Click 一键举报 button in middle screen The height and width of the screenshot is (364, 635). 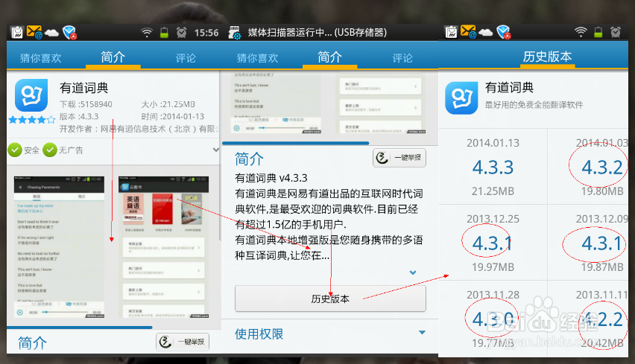399,158
